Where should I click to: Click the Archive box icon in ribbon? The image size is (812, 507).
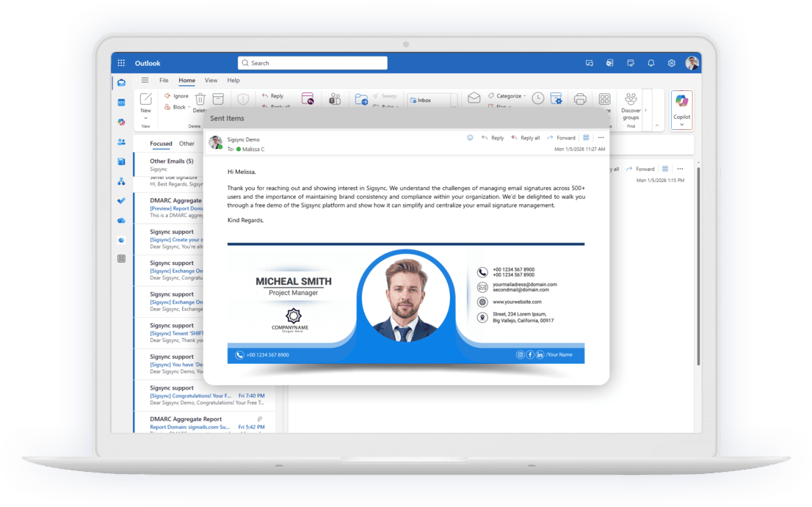point(218,99)
